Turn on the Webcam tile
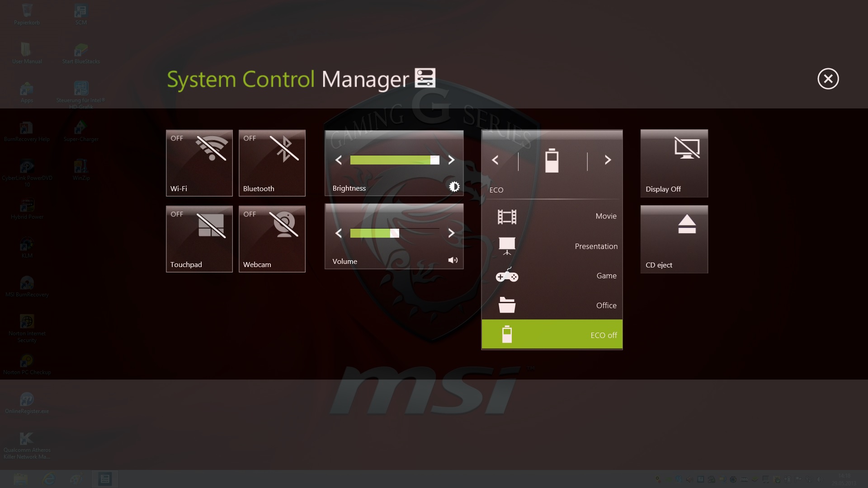This screenshot has width=868, height=488. coord(272,239)
